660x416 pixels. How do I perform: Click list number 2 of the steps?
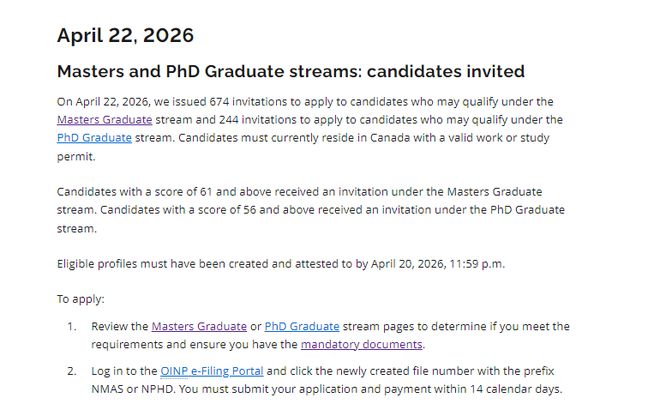coord(72,371)
